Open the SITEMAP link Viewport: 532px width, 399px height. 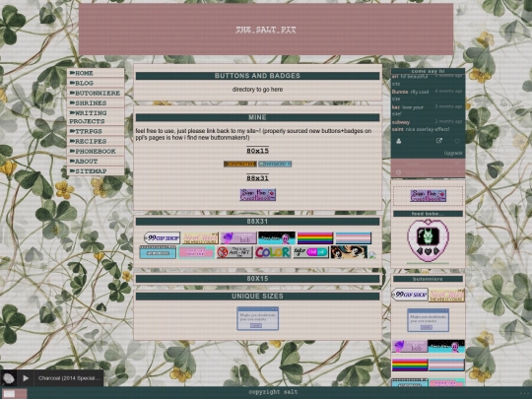(96, 171)
